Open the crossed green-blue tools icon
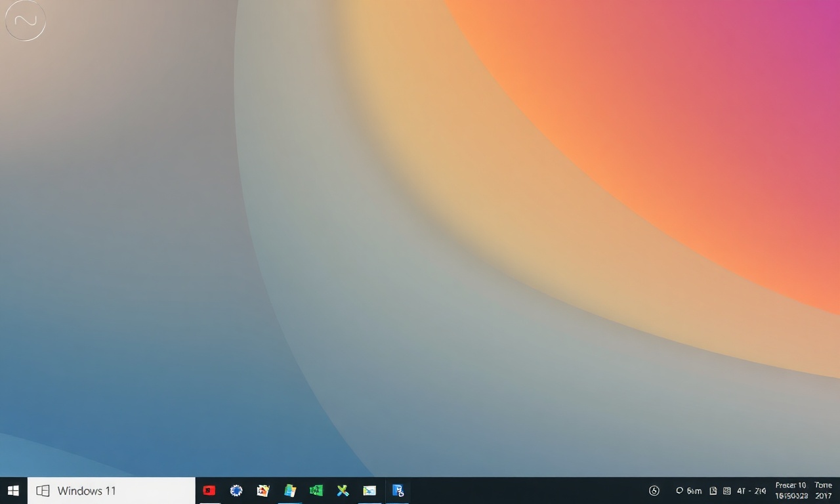This screenshot has height=504, width=840. tap(343, 490)
